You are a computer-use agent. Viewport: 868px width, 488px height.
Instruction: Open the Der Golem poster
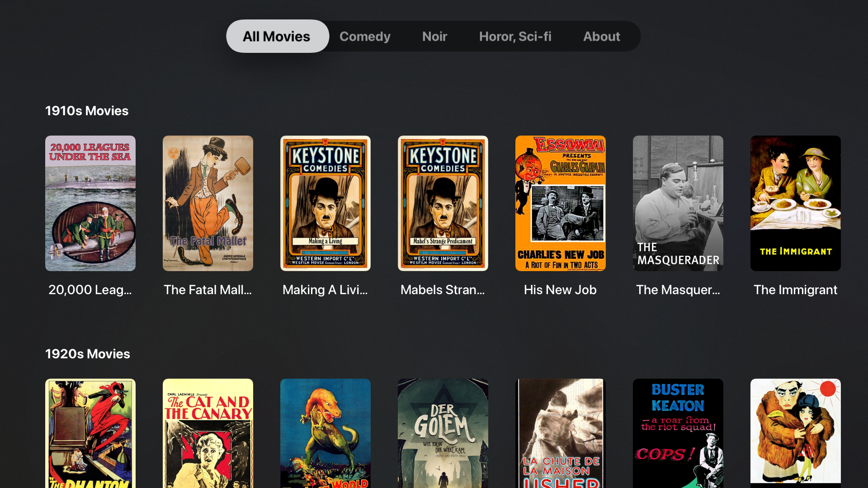[x=443, y=433]
